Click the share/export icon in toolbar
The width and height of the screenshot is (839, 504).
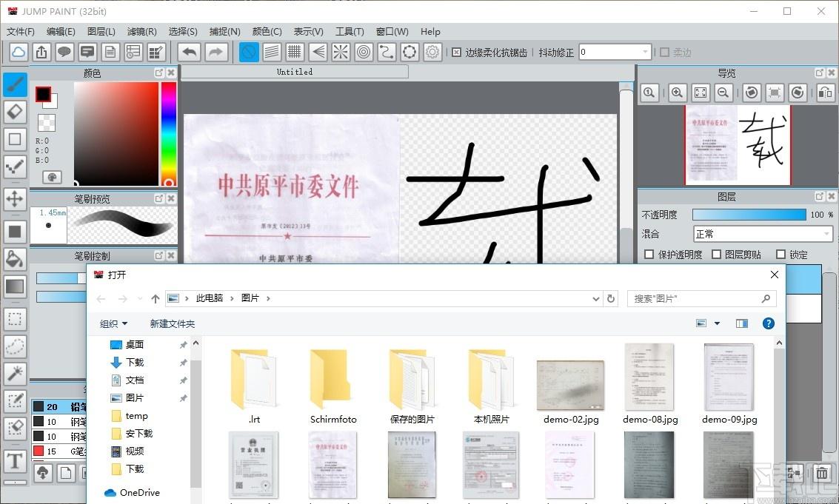(x=41, y=52)
